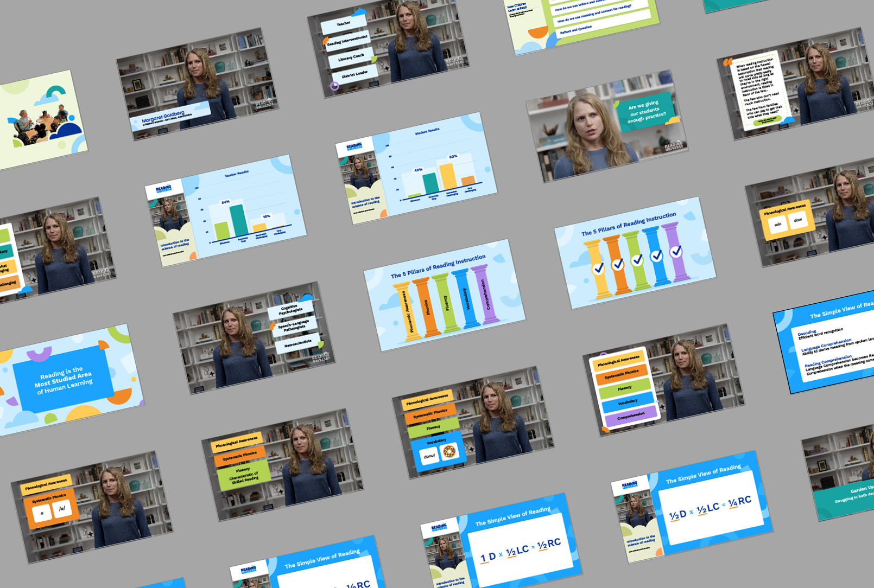The image size is (874, 588).
Task: Click the donut picture card
Action: tap(449, 451)
